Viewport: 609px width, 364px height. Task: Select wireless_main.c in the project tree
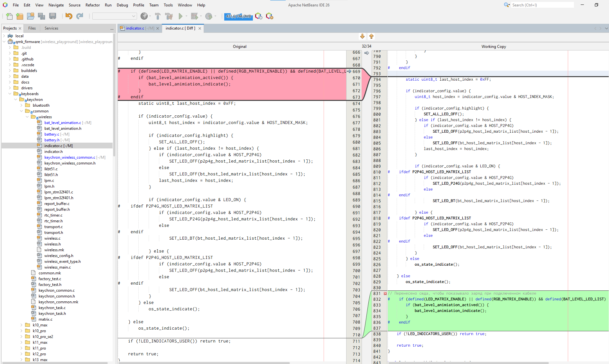click(57, 267)
